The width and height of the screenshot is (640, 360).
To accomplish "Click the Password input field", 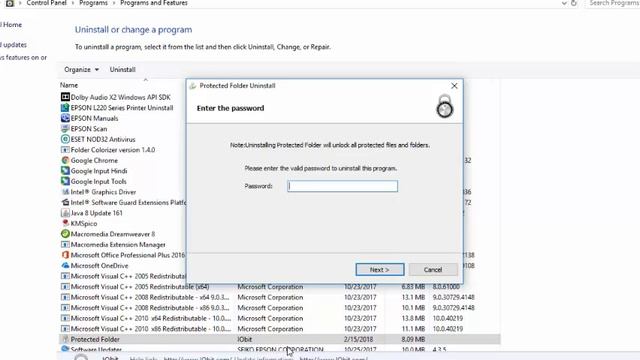I will click(x=342, y=186).
